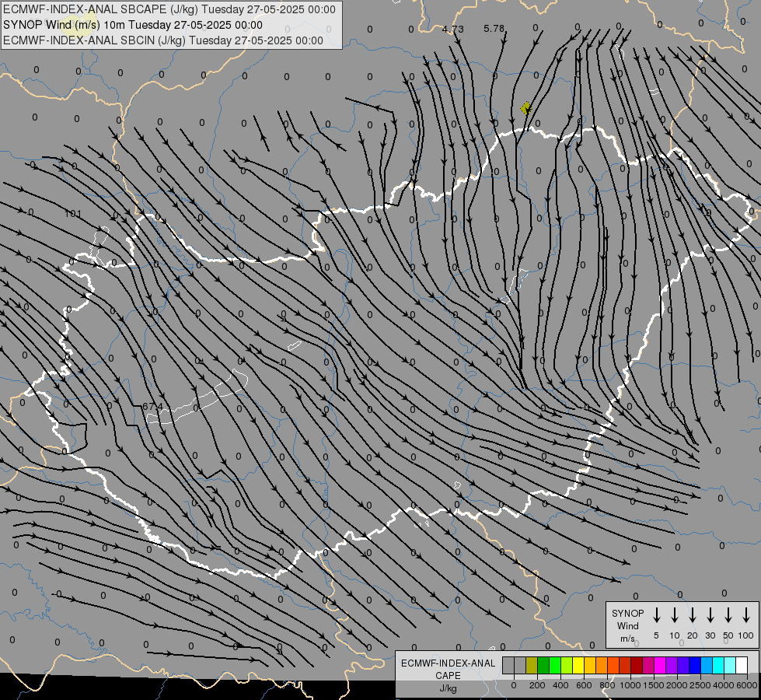Click the 4.73 value at the top of the map

coord(452,29)
